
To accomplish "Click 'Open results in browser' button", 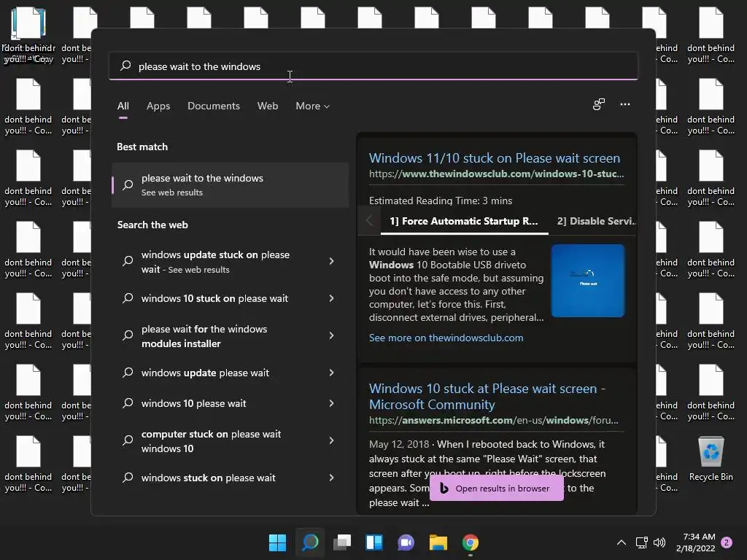I will click(x=496, y=488).
